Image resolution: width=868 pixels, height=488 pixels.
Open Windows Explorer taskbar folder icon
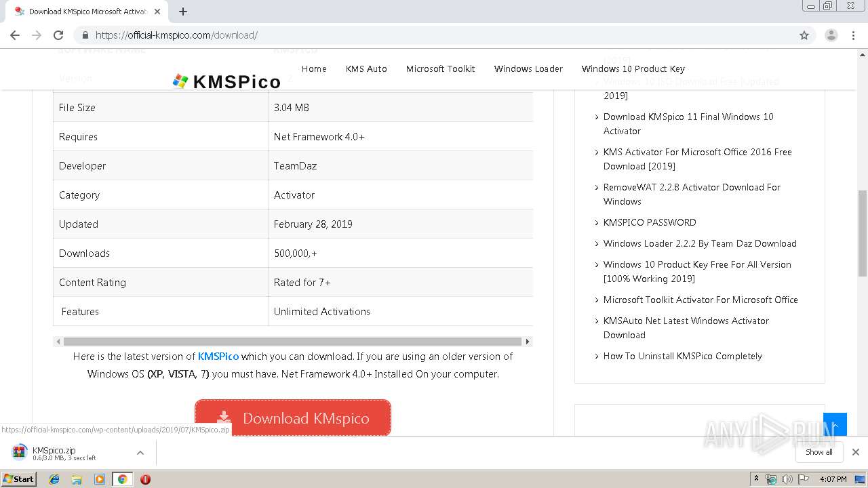point(77,479)
